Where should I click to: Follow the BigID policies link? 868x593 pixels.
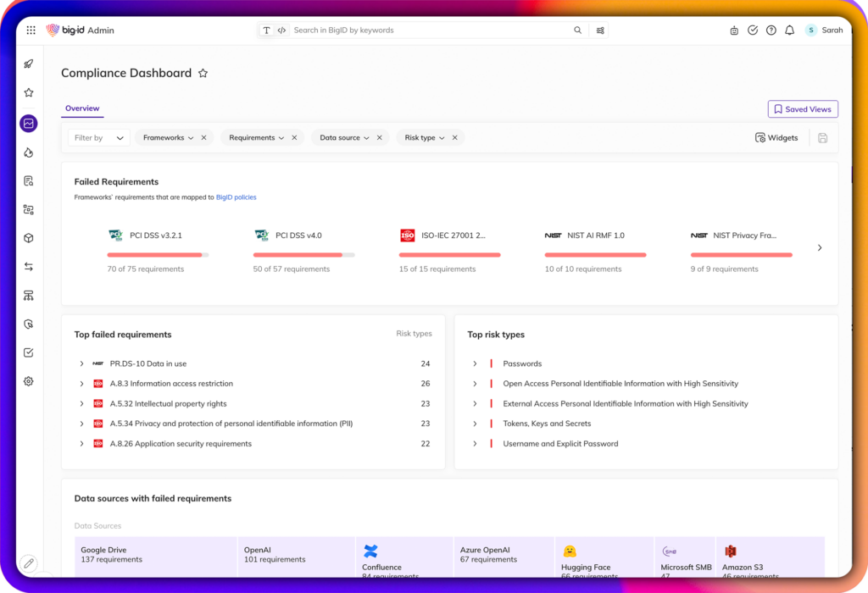coord(236,197)
